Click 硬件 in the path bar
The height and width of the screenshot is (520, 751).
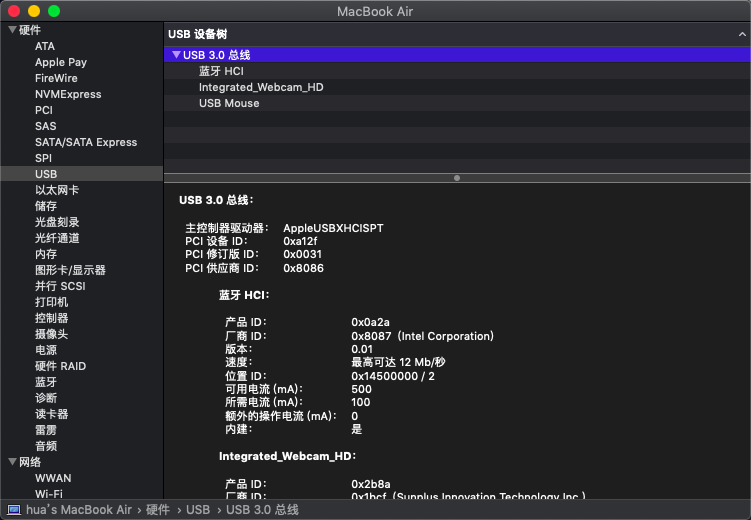click(x=158, y=510)
